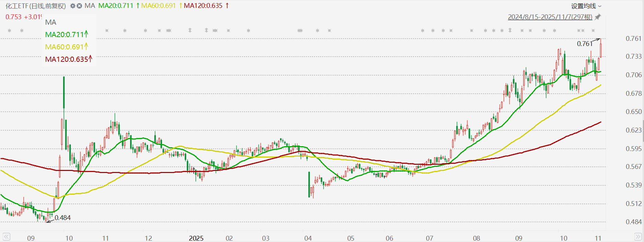This screenshot has width=644, height=242.
Task: Click the 0.512 price axis label
Action: tap(633, 204)
